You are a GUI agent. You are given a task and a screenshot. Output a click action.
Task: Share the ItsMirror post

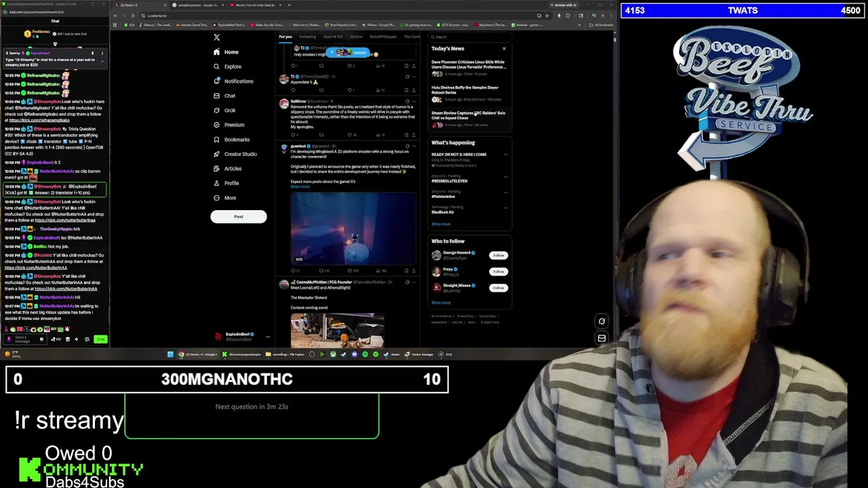click(x=413, y=135)
